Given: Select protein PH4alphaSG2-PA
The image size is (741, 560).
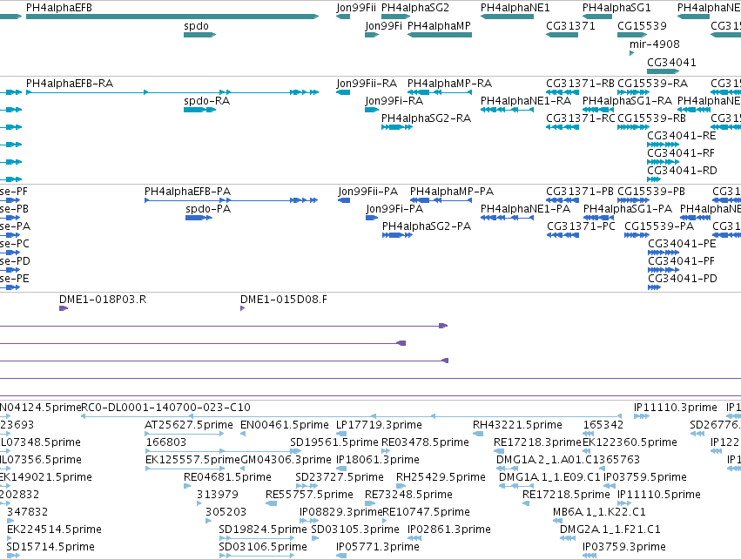Looking at the screenshot, I should (x=397, y=235).
